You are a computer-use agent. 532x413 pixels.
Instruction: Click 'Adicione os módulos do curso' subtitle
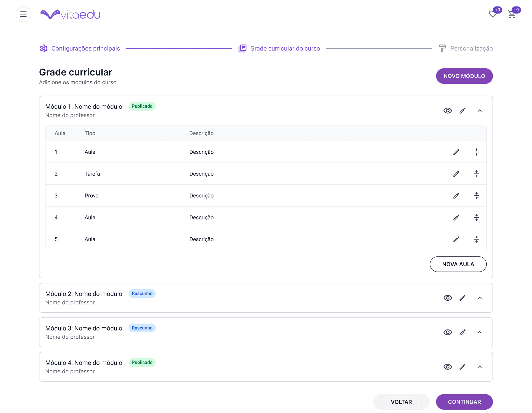tap(78, 82)
